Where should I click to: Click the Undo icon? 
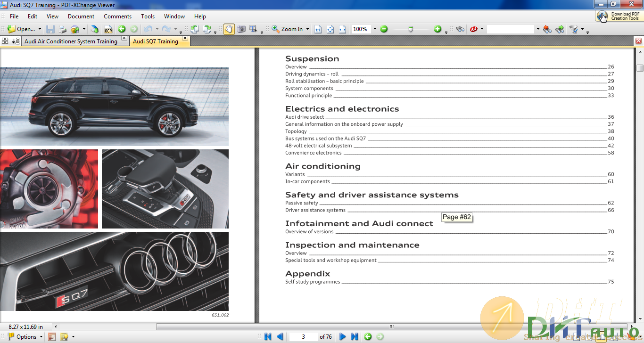[148, 29]
